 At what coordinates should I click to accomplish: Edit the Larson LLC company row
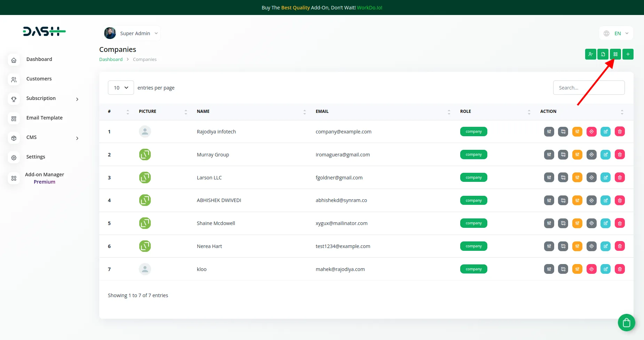(605, 178)
